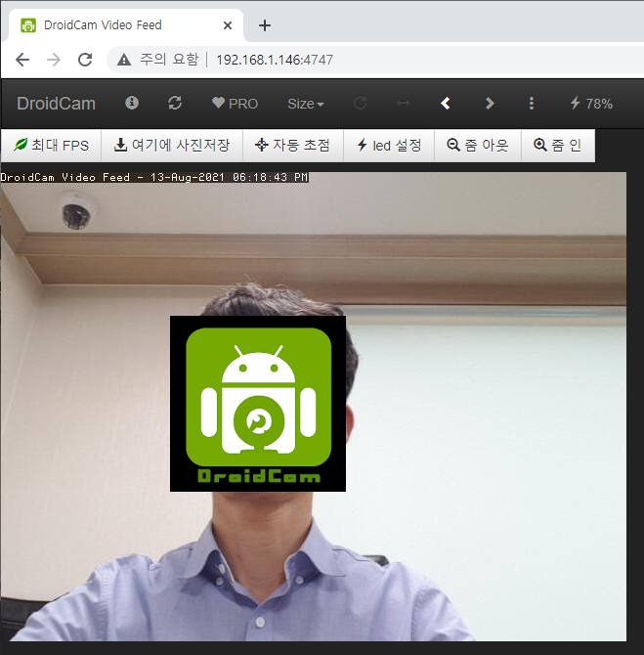Open the vertical three-dots menu
Screen dimensions: 644x655
pos(532,104)
